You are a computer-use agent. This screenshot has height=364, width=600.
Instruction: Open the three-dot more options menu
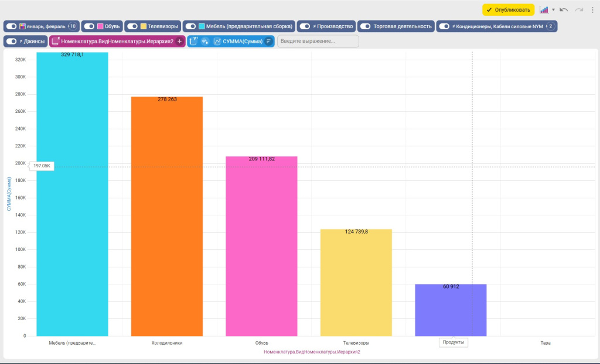(592, 10)
